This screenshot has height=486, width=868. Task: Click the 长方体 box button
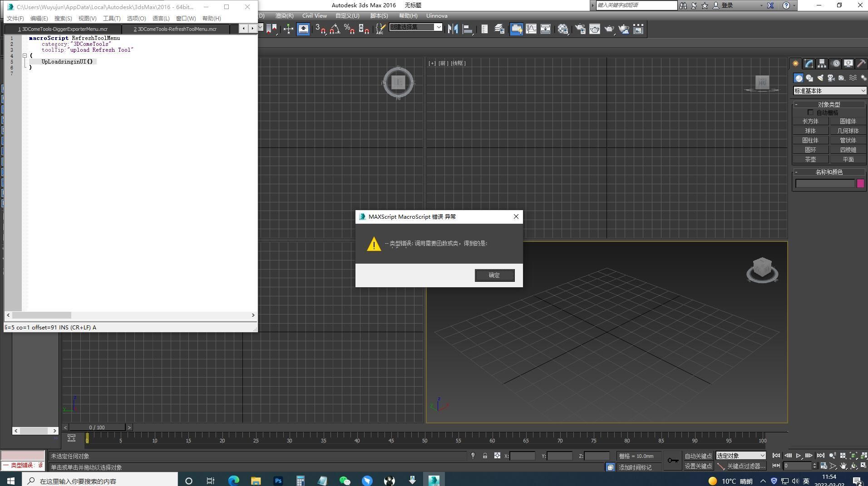810,121
